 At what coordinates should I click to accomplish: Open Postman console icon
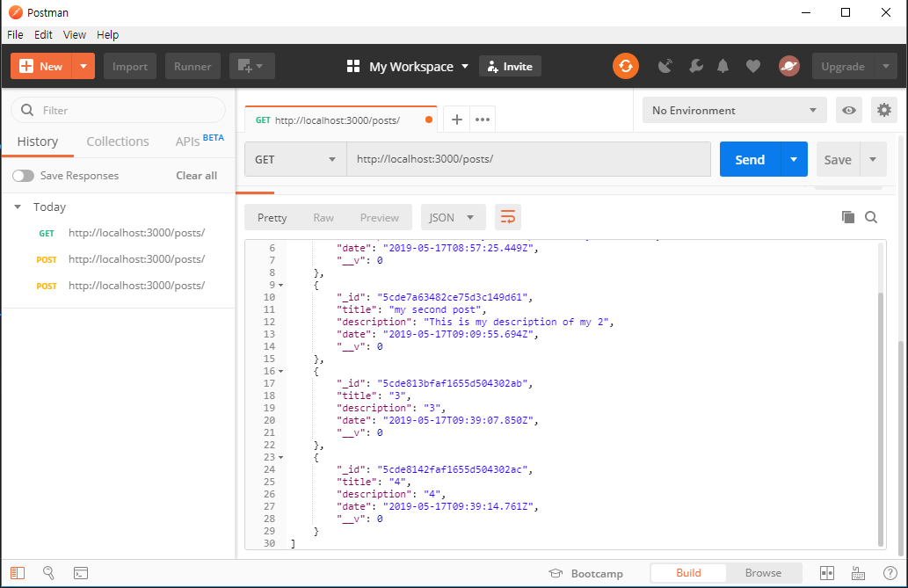tap(81, 573)
